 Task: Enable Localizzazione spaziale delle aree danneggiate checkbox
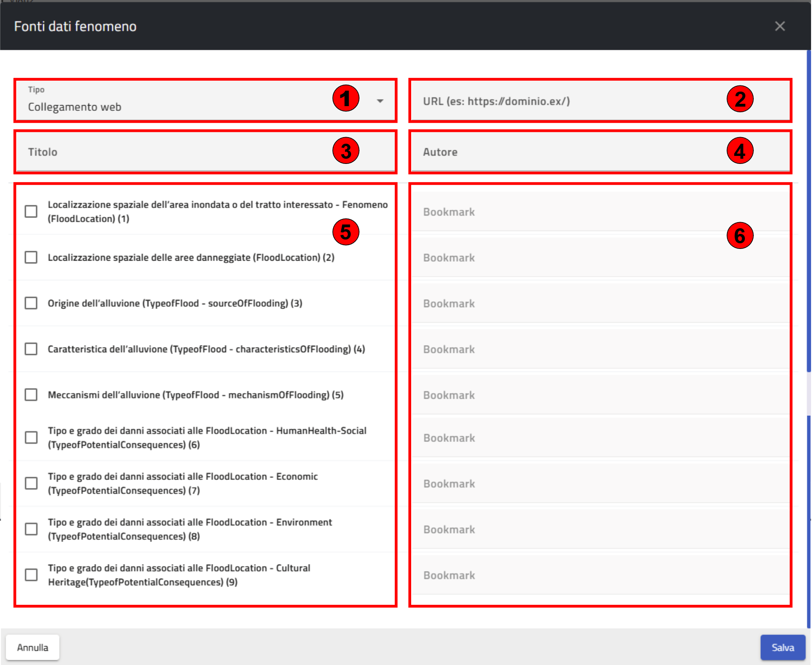[31, 257]
